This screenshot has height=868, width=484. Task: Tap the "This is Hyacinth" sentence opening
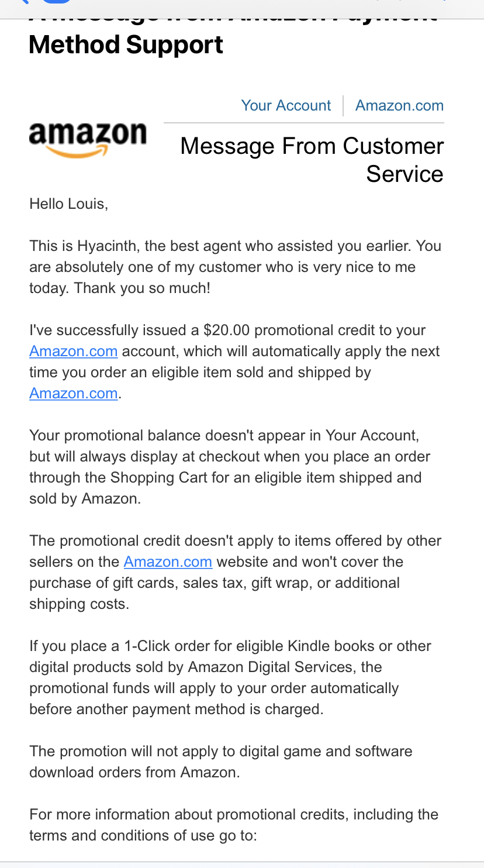pos(83,246)
